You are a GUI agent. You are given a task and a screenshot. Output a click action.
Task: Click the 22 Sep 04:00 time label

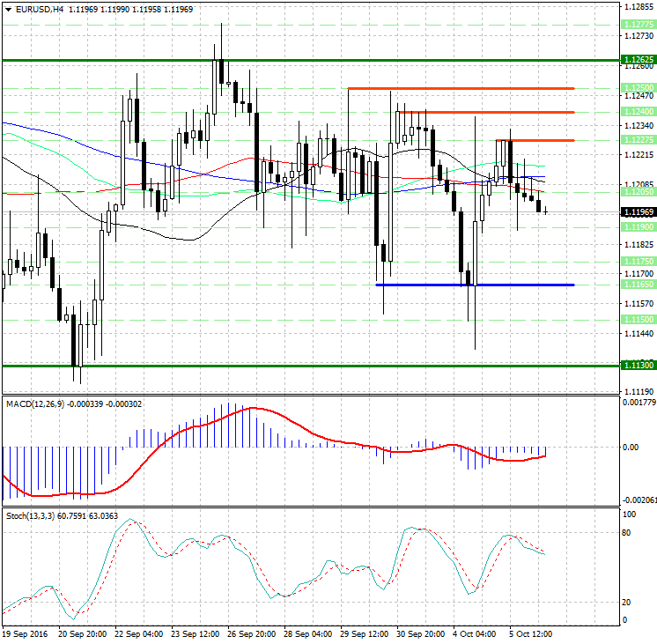coord(138,634)
